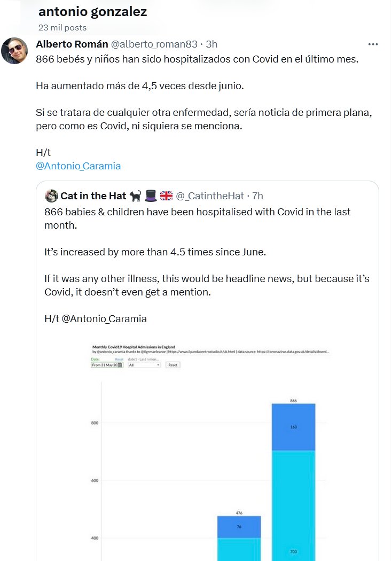Image resolution: width=392 pixels, height=561 pixels.
Task: Click the "antonio gonzalez" profile header
Action: (x=93, y=12)
